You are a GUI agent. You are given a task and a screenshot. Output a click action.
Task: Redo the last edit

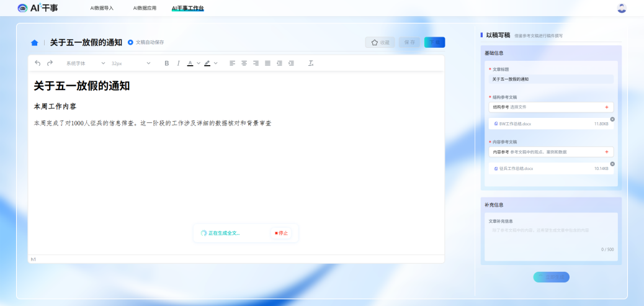coord(50,63)
